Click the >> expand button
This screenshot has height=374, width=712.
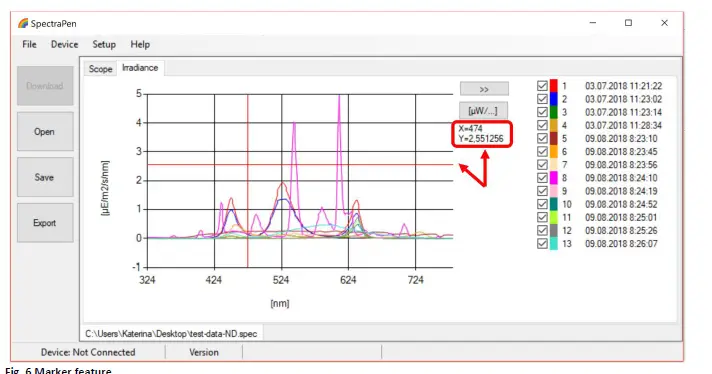pyautogui.click(x=484, y=89)
